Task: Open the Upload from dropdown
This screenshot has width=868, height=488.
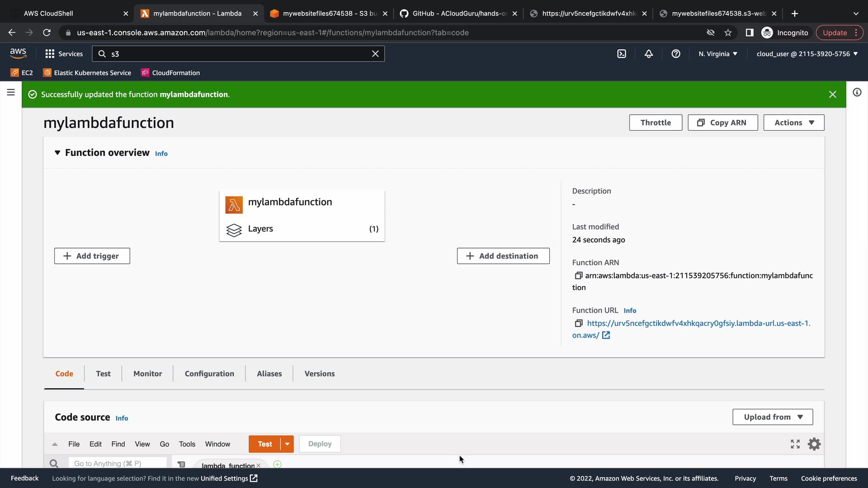Action: (x=773, y=417)
